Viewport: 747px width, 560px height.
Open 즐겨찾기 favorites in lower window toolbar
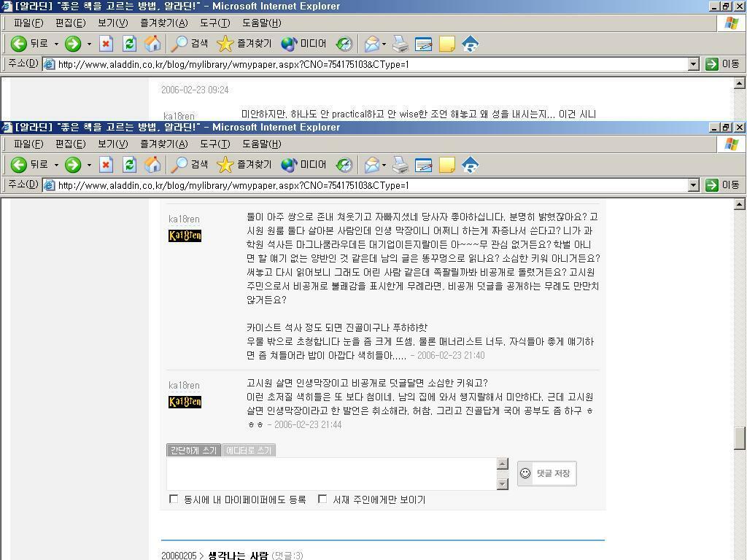coord(244,165)
